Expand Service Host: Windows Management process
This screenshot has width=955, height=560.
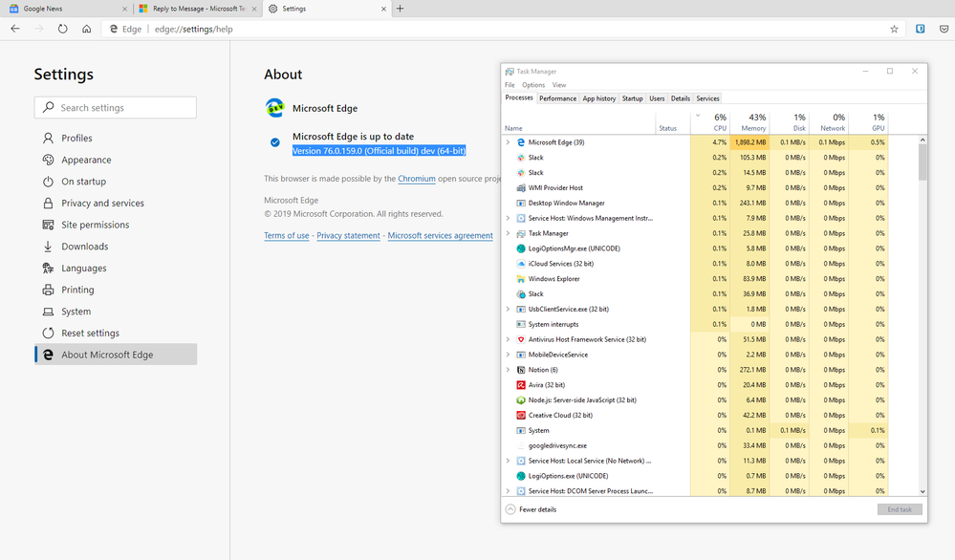[508, 218]
